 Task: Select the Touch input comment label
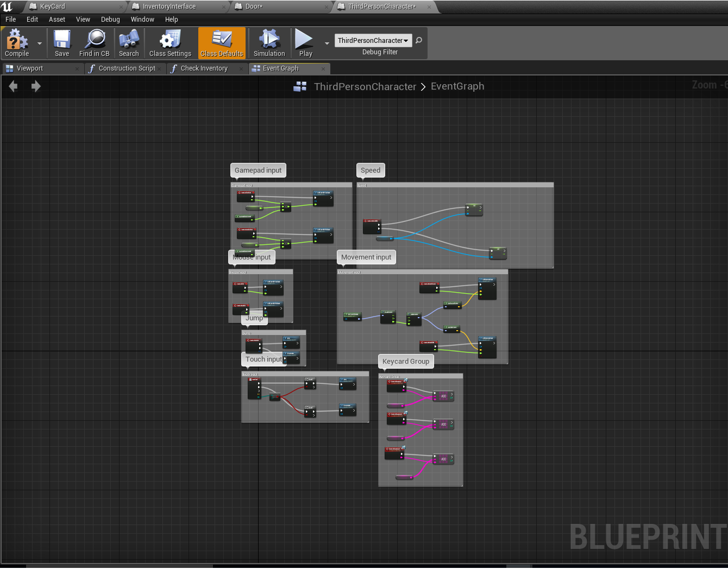(263, 359)
